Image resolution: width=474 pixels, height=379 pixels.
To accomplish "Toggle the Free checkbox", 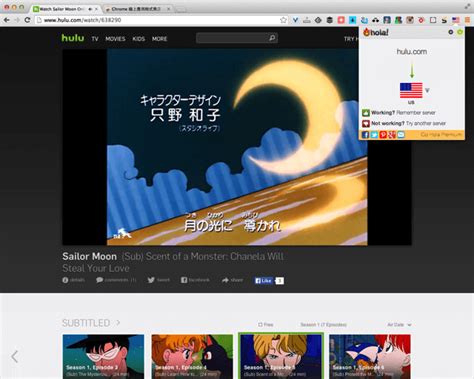I will tap(260, 324).
